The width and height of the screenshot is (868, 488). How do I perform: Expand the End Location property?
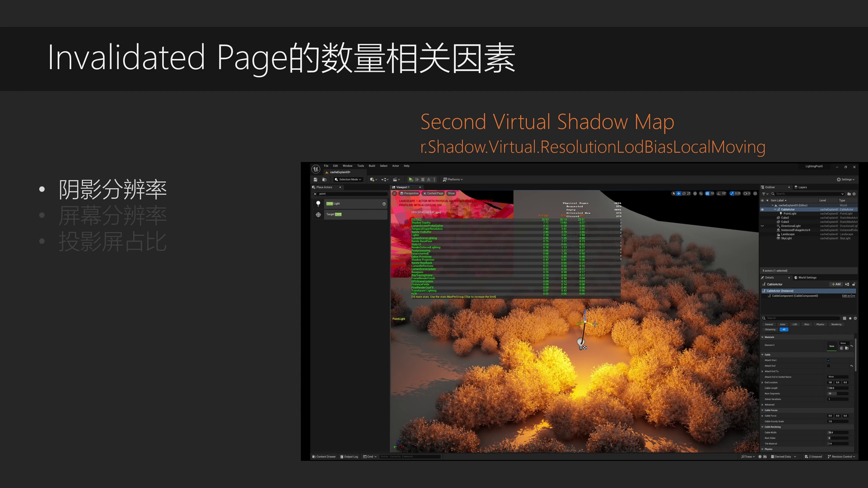point(762,383)
